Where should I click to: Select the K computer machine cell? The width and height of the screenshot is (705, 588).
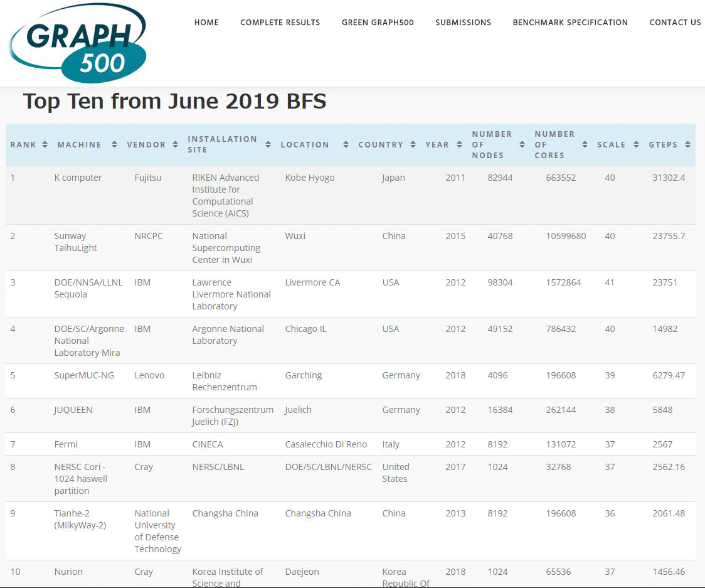78,178
